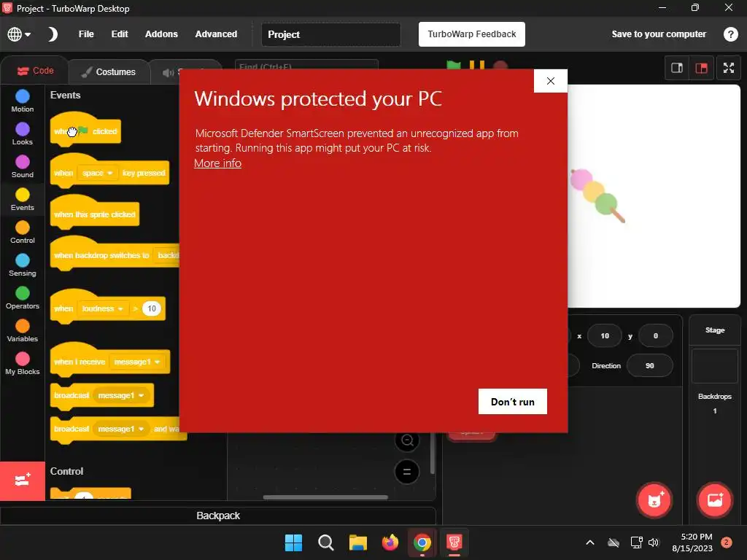Screen dimensions: 747x560
Task: Open the File menu
Action: (86, 34)
